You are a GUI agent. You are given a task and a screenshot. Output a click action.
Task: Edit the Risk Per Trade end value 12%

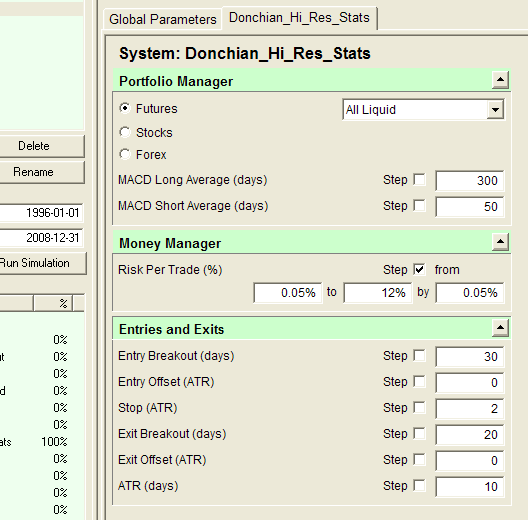pyautogui.click(x=378, y=293)
